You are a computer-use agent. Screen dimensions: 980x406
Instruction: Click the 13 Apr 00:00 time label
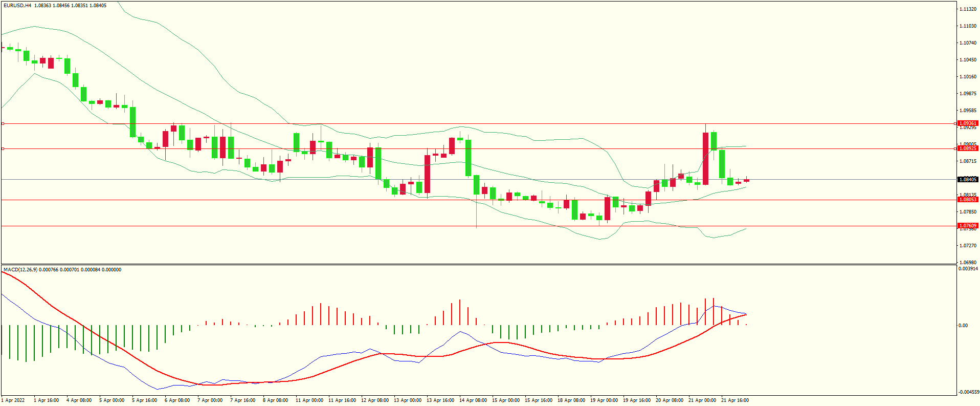(x=408, y=400)
